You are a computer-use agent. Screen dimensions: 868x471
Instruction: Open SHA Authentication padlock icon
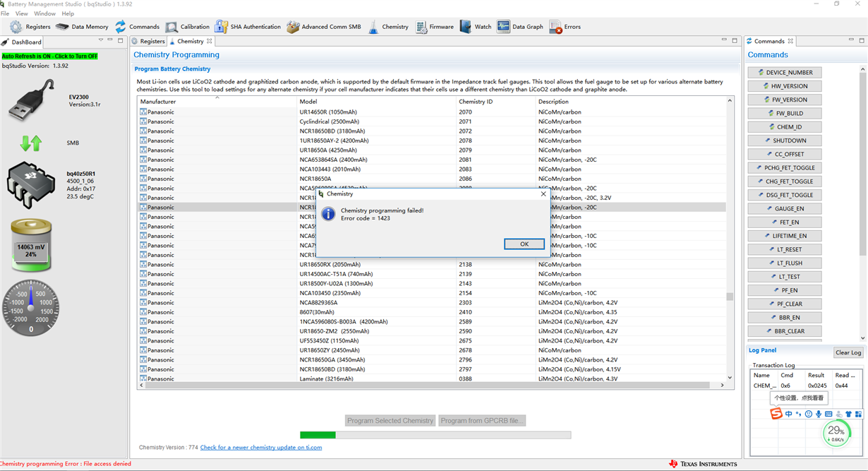click(221, 27)
